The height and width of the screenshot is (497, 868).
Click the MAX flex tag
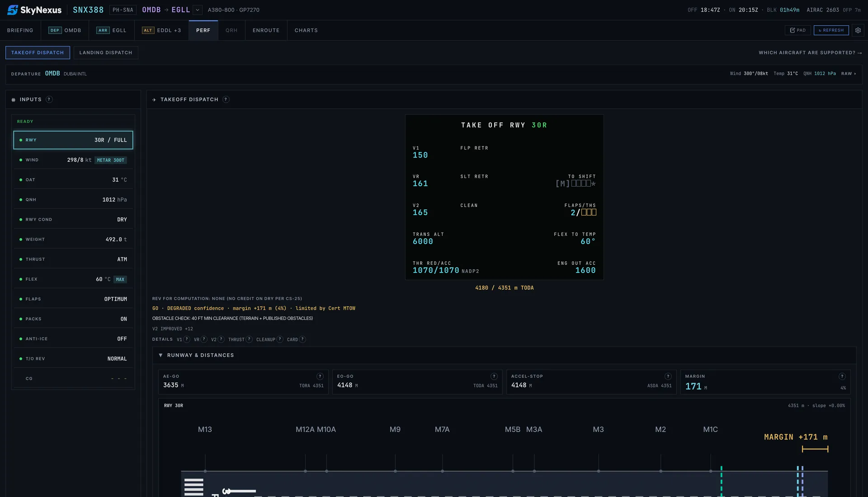pos(120,279)
